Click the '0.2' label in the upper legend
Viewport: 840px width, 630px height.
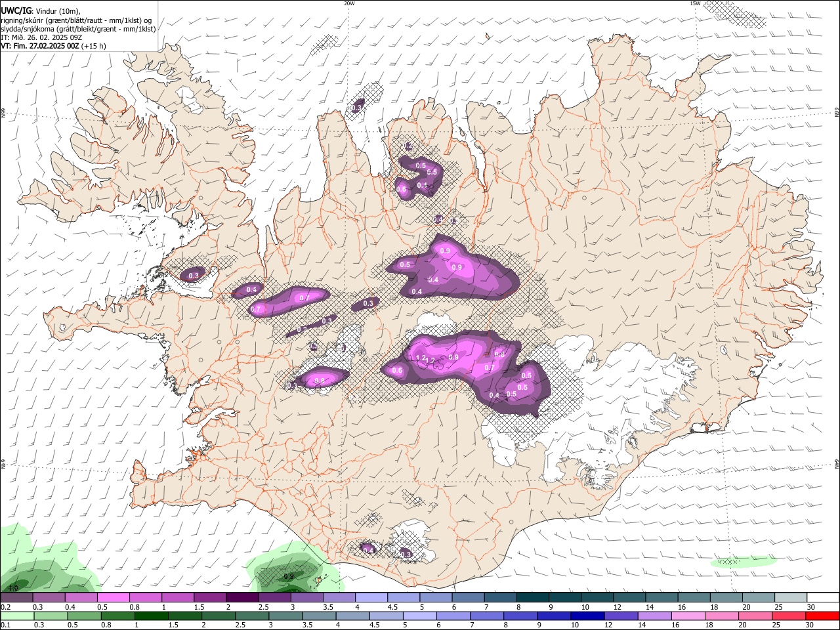pos(5,607)
